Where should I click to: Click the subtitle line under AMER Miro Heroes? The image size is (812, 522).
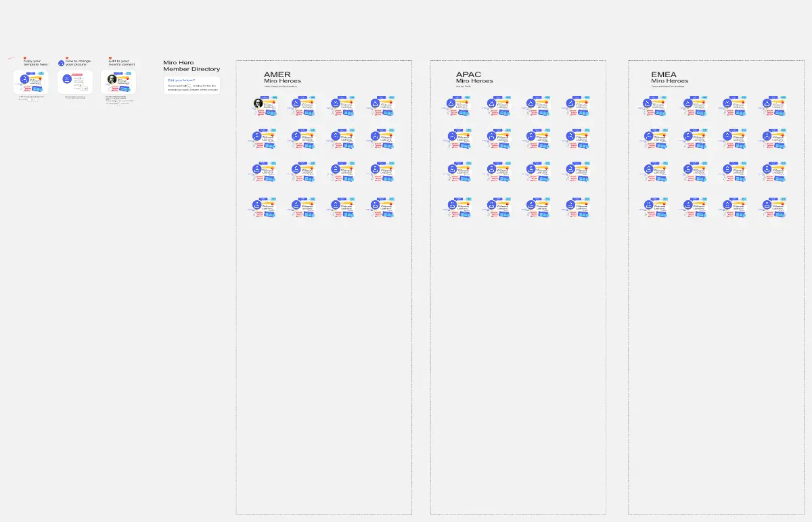coord(281,87)
